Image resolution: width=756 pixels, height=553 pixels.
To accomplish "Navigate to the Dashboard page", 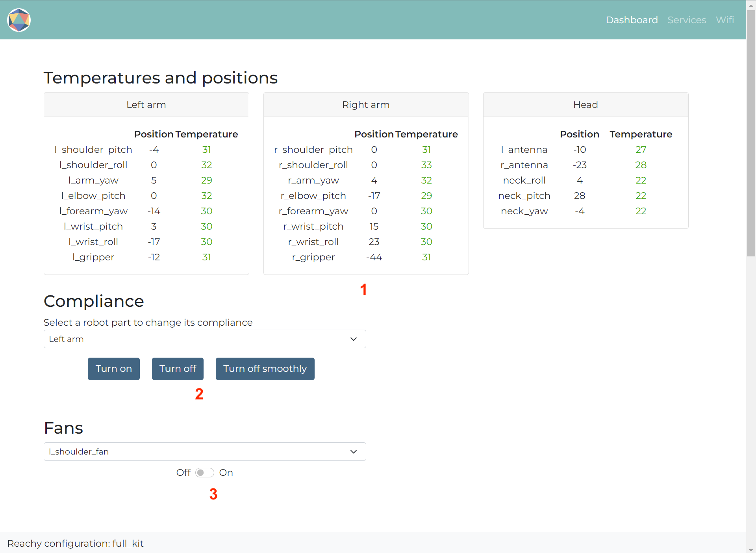I will coord(632,19).
